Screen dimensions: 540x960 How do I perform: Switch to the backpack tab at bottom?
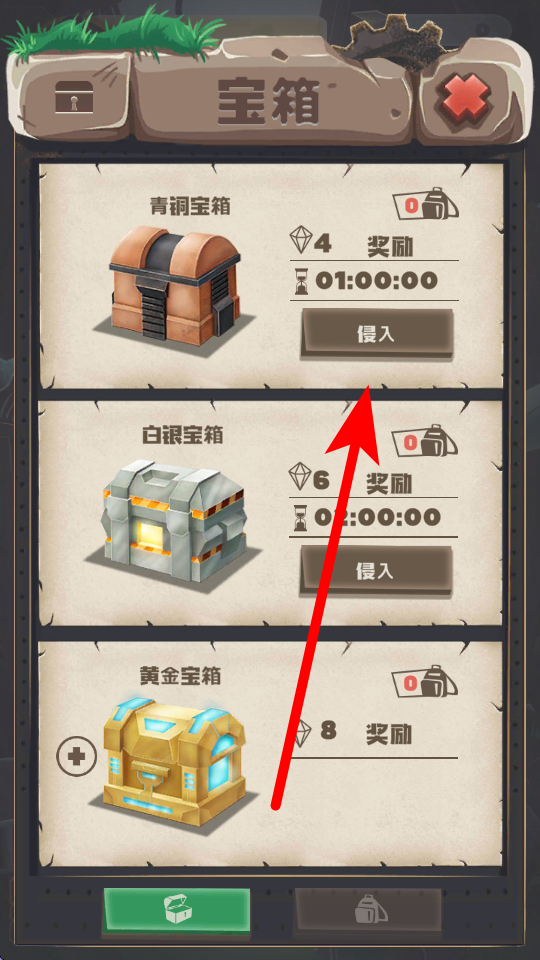(x=367, y=912)
